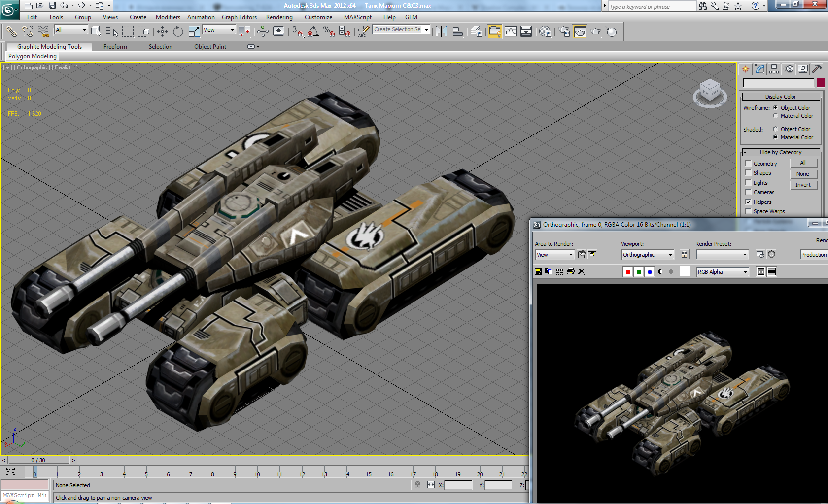828x504 pixels.
Task: Toggle the ViewCube in viewport
Action: coord(710,93)
